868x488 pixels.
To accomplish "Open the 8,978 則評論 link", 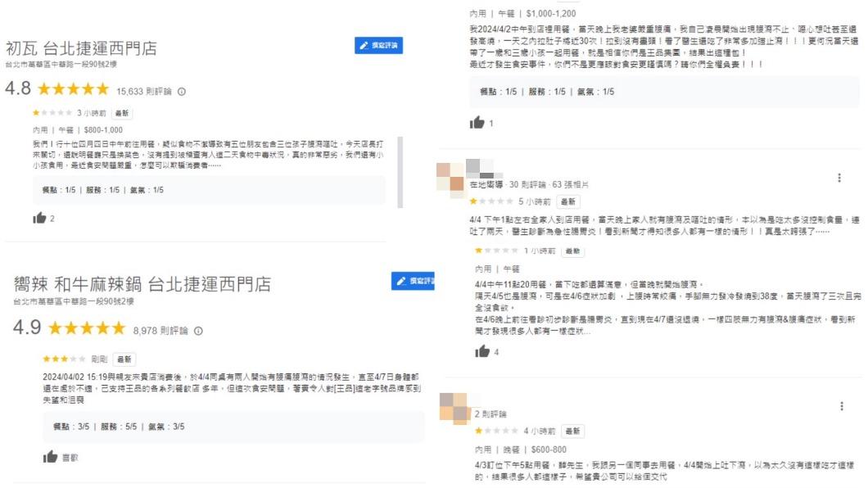I will point(160,331).
